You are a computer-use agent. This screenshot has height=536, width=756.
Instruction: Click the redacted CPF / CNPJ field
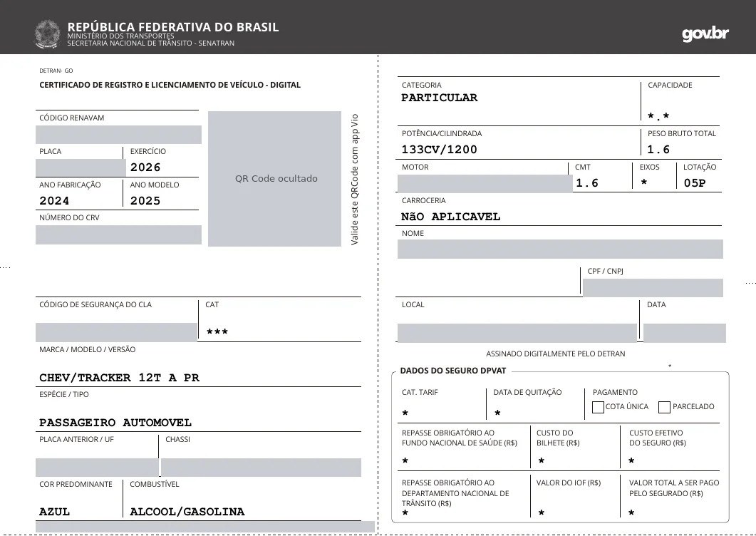(x=653, y=287)
